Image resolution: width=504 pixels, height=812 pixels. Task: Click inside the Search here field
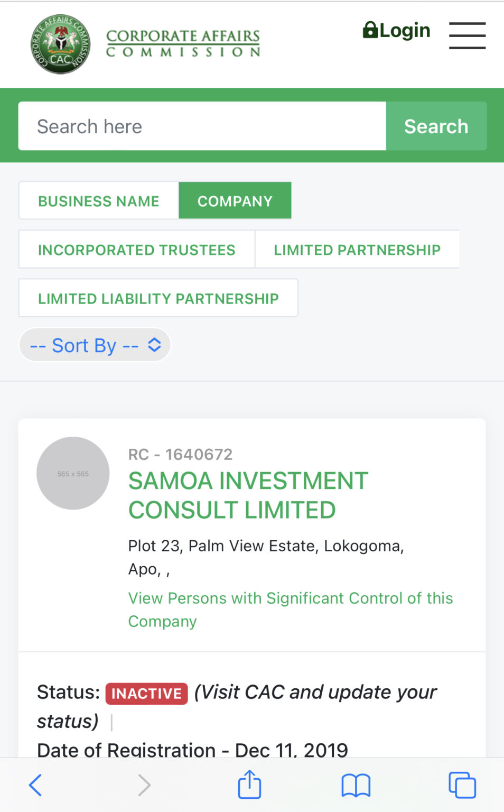tap(202, 126)
